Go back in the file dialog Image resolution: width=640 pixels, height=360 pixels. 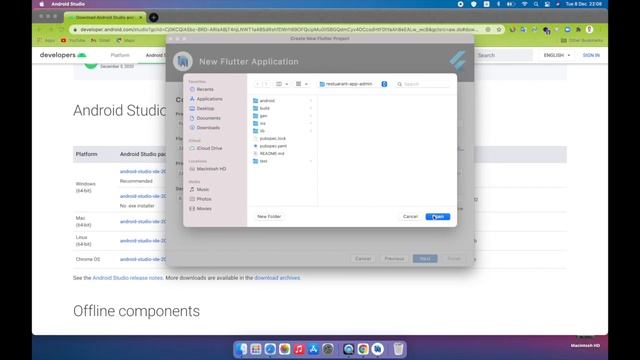pos(258,84)
